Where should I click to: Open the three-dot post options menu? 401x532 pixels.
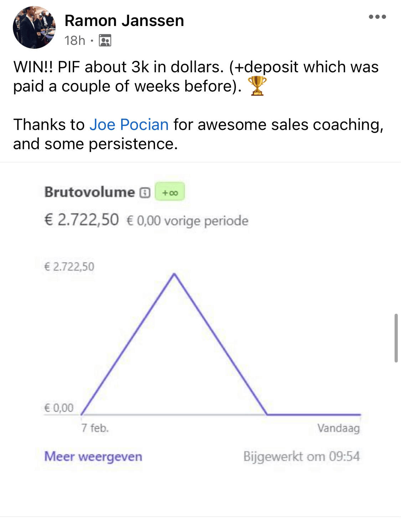pyautogui.click(x=377, y=17)
